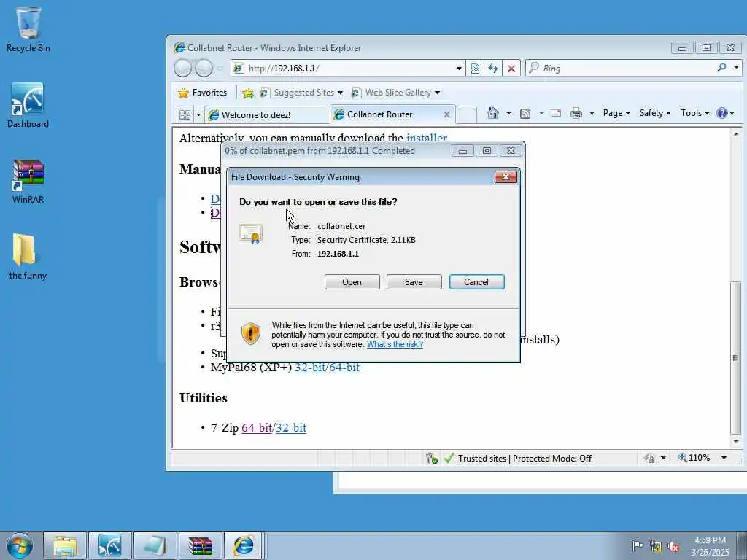
Task: Select the WinRAR desktop shortcut
Action: click(28, 182)
